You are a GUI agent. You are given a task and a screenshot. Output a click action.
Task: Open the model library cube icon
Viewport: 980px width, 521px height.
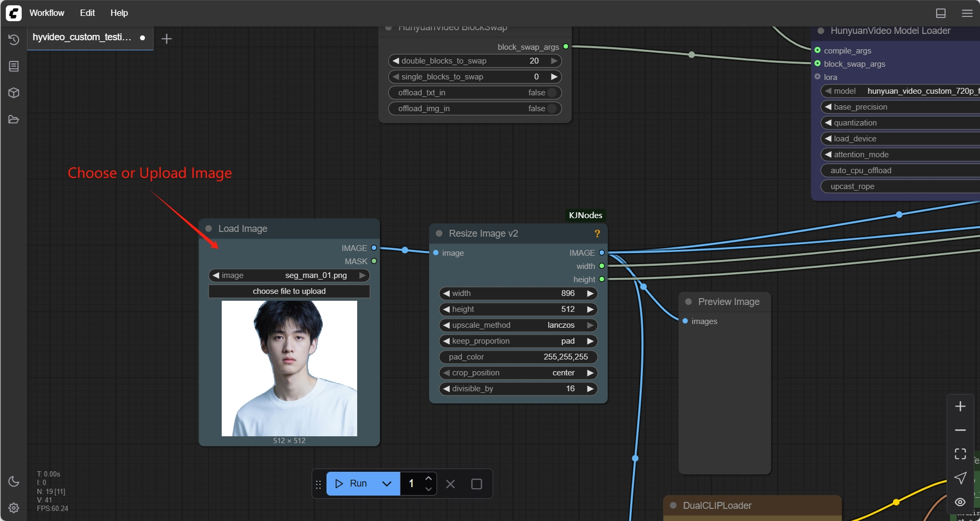pos(14,93)
